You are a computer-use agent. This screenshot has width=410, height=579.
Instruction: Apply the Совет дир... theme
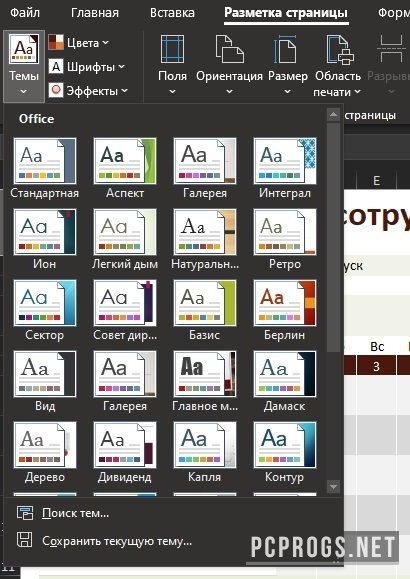[125, 311]
